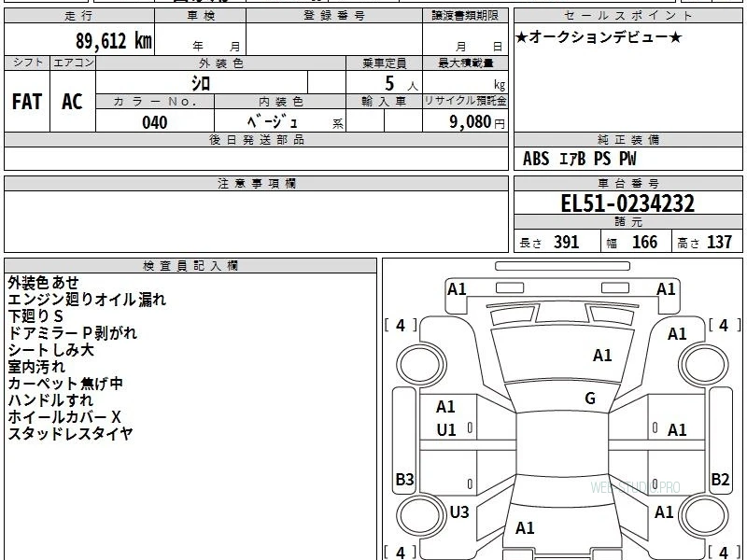Viewport: 747px width, 560px height.
Task: Click the inspector note 外装色あせ
Action: point(43,283)
